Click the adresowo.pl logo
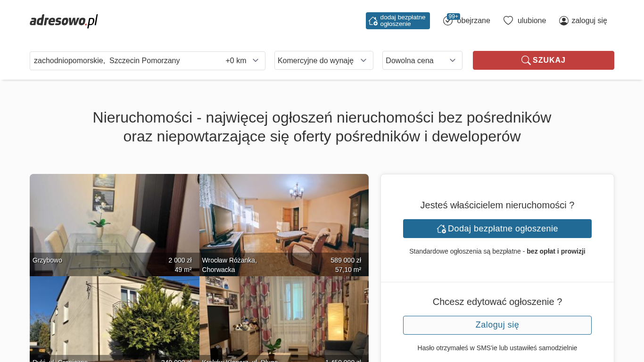 [x=64, y=21]
